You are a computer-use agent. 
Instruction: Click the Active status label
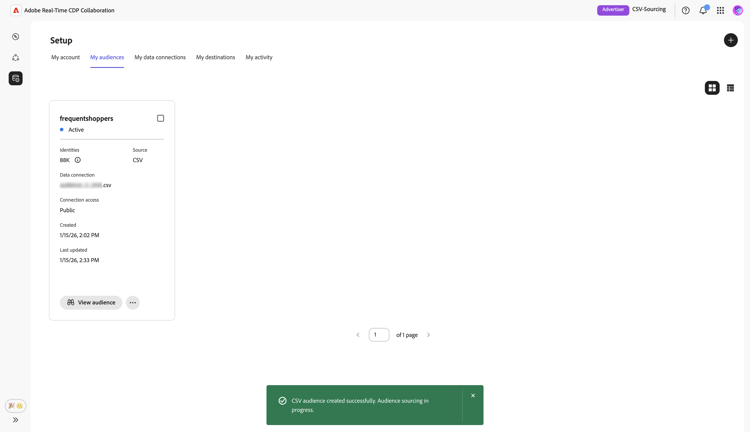click(x=76, y=130)
